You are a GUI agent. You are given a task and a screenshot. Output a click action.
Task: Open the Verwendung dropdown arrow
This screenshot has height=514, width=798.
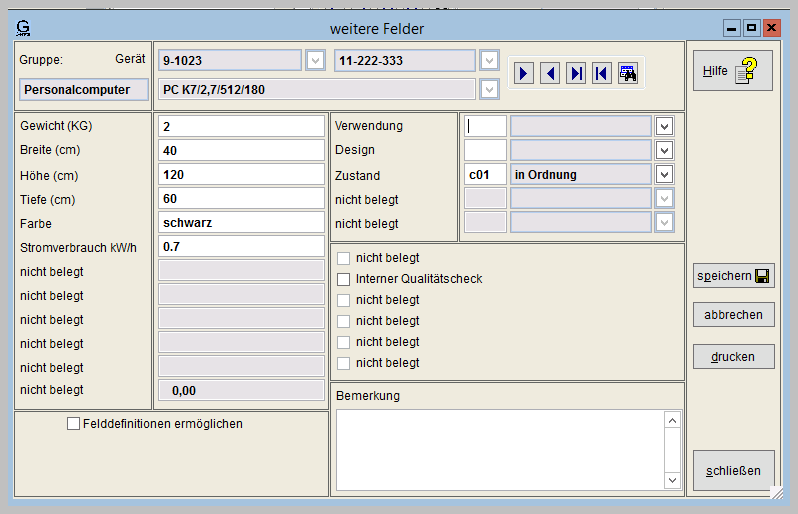tap(664, 126)
